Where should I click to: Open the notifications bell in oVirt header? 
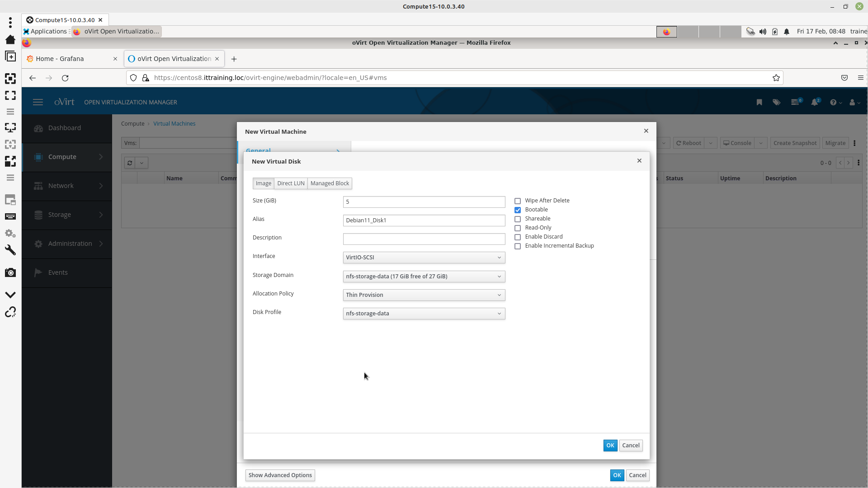click(x=815, y=103)
